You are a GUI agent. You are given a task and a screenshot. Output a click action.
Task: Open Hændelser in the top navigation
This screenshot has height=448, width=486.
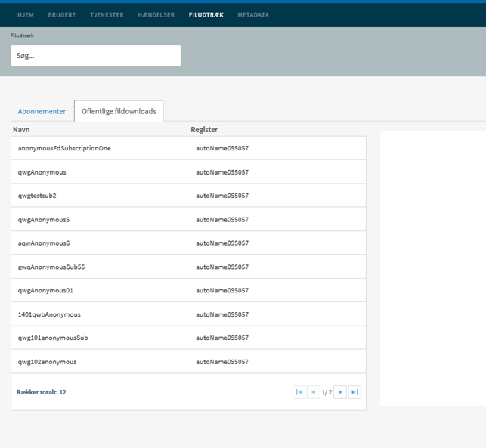coord(156,14)
